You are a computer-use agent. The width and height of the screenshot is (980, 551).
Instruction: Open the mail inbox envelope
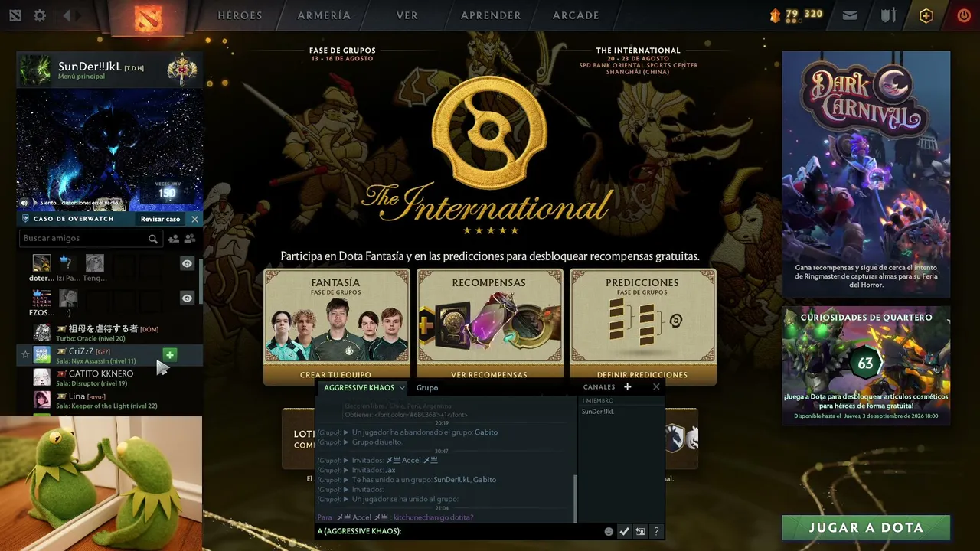850,15
